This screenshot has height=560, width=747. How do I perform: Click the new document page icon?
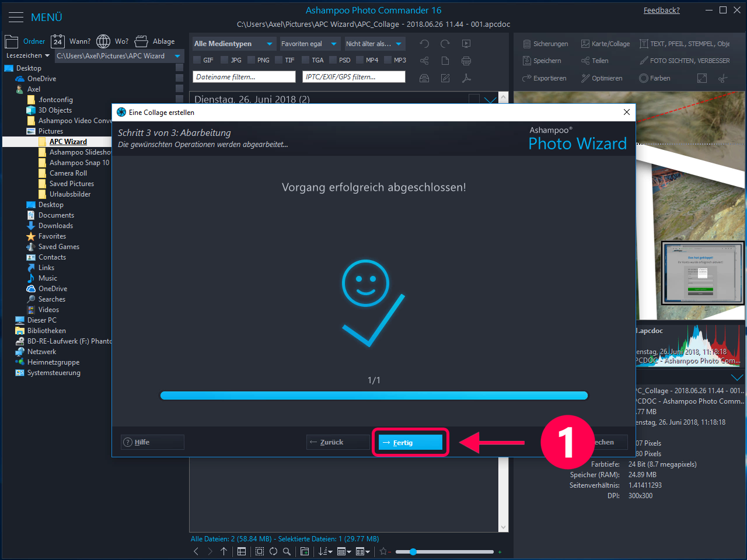[x=445, y=61]
